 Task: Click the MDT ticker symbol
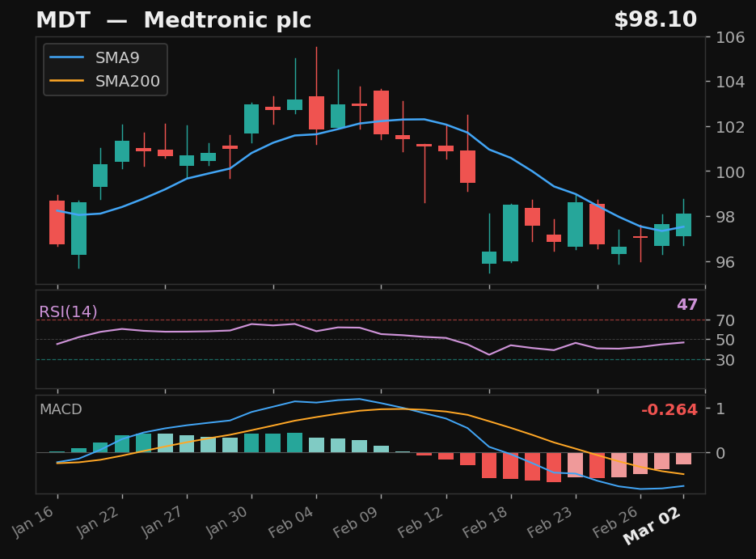pyautogui.click(x=65, y=19)
